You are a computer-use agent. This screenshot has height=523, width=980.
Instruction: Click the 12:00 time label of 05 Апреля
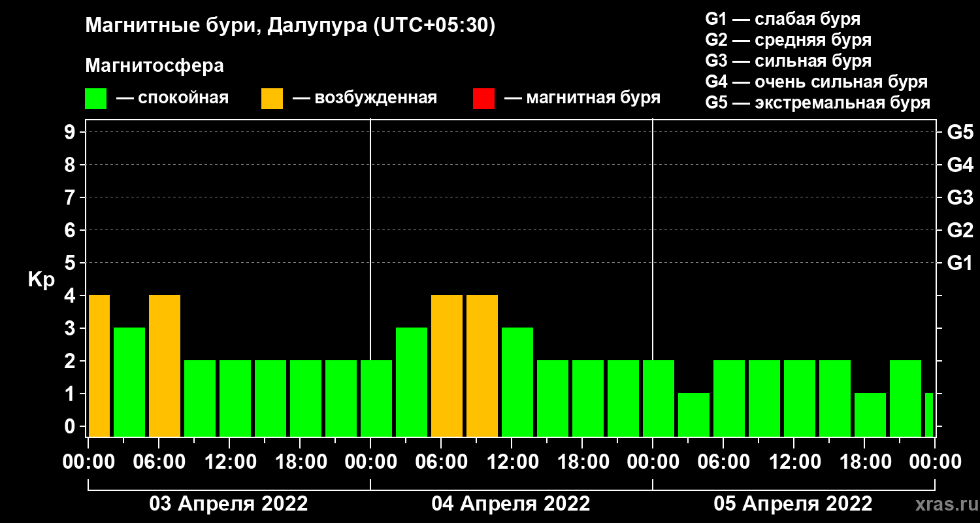[794, 462]
